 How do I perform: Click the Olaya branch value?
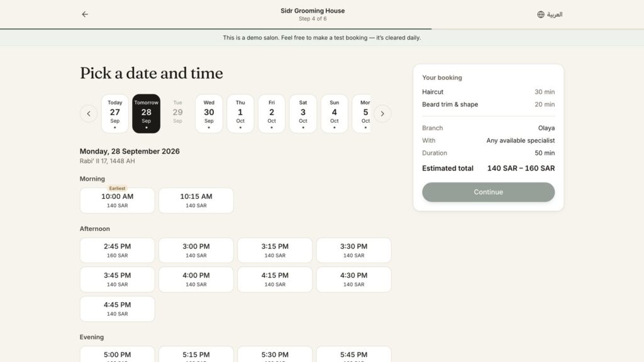click(x=547, y=128)
